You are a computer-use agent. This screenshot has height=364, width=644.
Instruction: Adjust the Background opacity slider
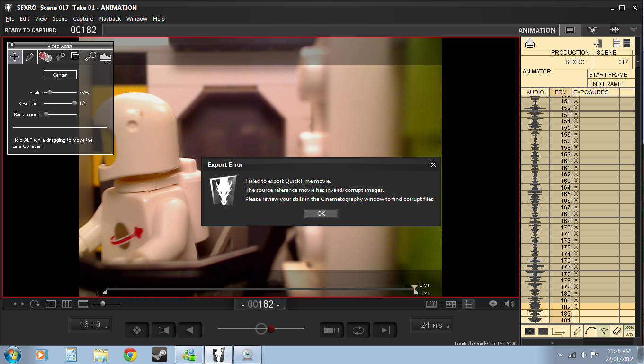point(46,114)
